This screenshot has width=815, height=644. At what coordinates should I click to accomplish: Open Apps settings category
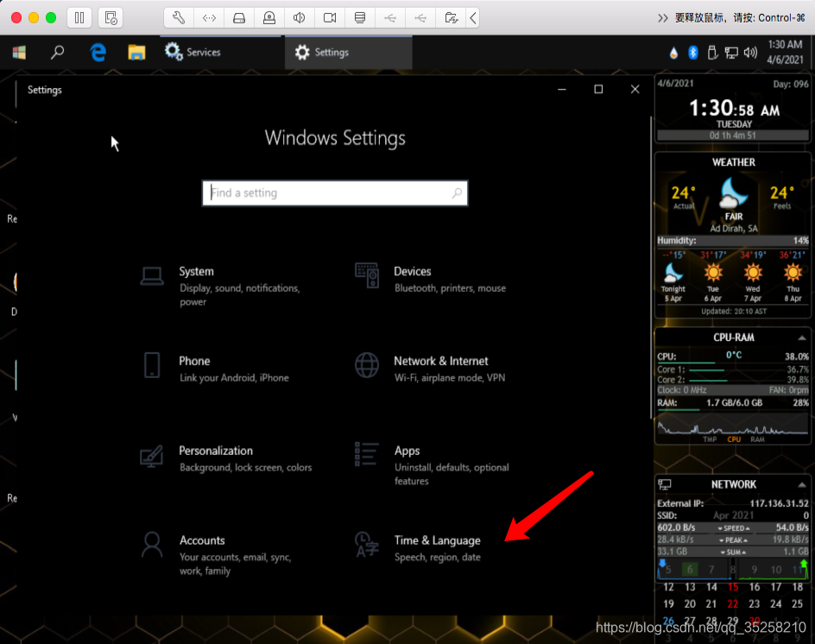click(x=433, y=464)
